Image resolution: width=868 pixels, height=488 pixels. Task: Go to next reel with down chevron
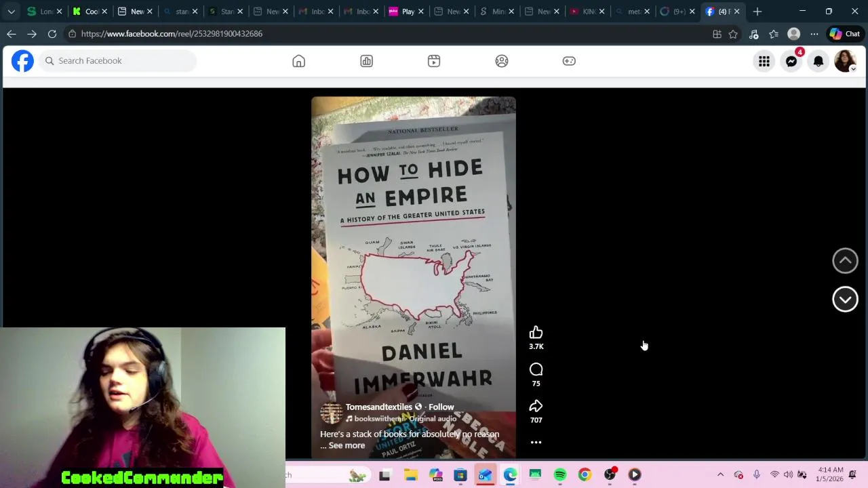click(x=845, y=299)
